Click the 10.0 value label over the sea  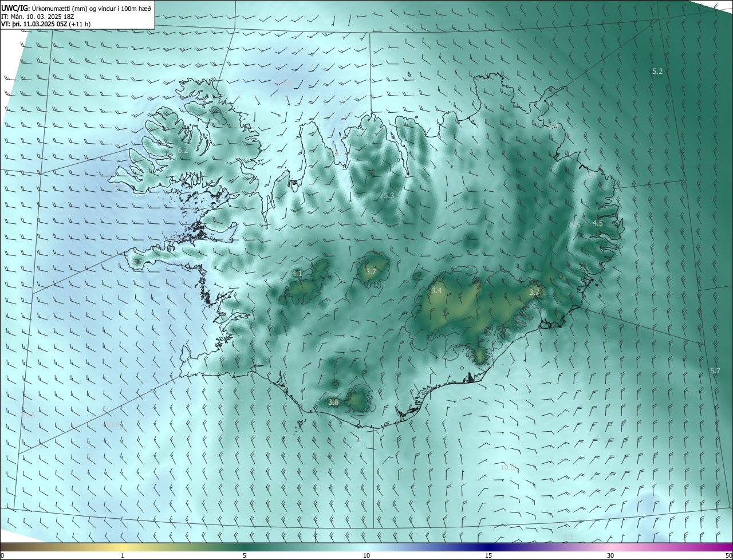point(508,467)
